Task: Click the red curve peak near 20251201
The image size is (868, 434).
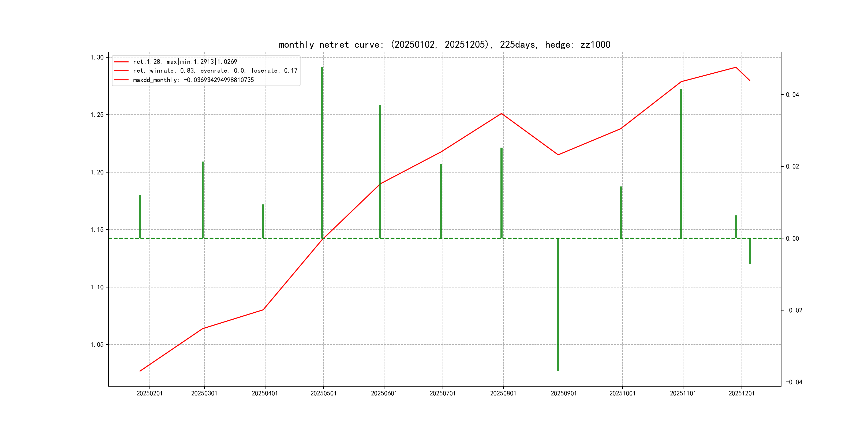Action: click(x=736, y=68)
